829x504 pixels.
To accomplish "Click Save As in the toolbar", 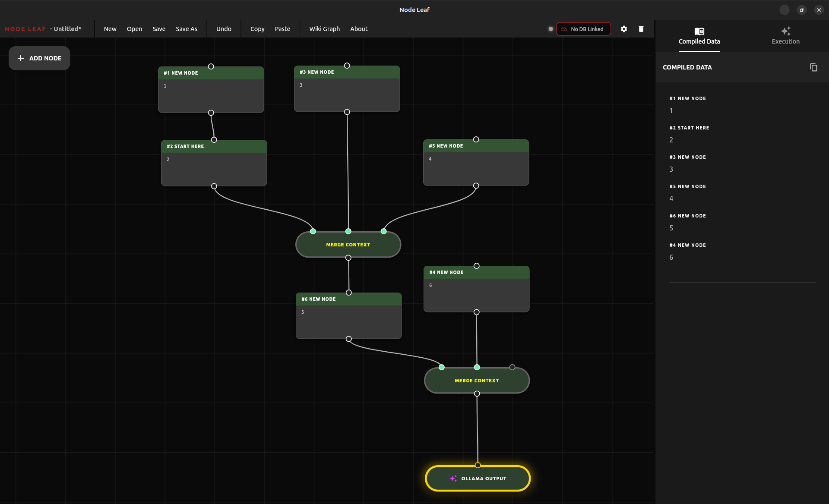I will coord(186,29).
